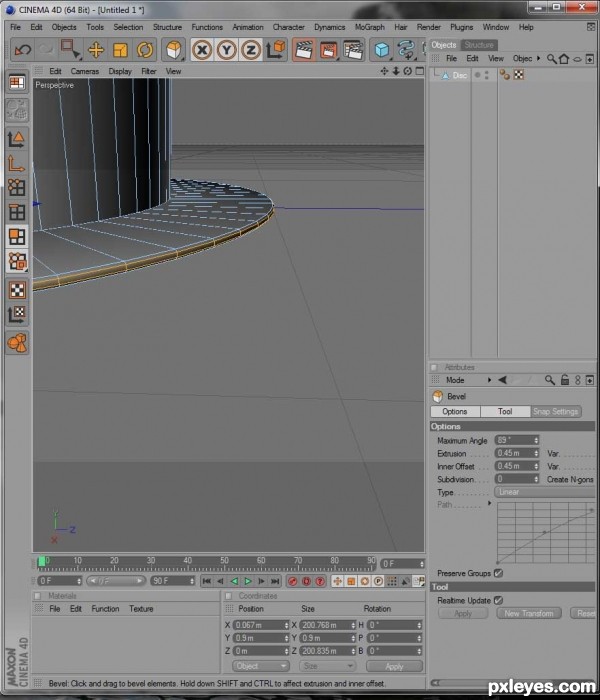Open the Functions menu
The width and height of the screenshot is (600, 700).
pos(207,27)
